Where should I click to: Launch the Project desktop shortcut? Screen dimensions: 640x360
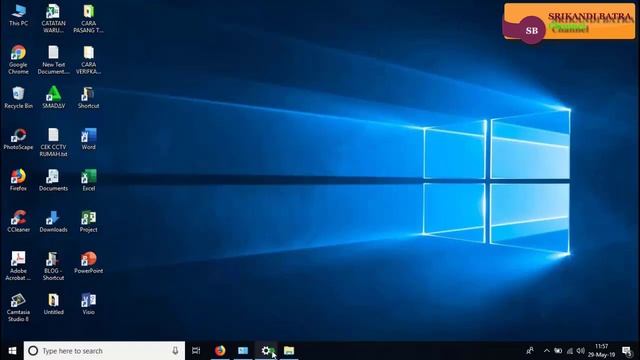89,221
